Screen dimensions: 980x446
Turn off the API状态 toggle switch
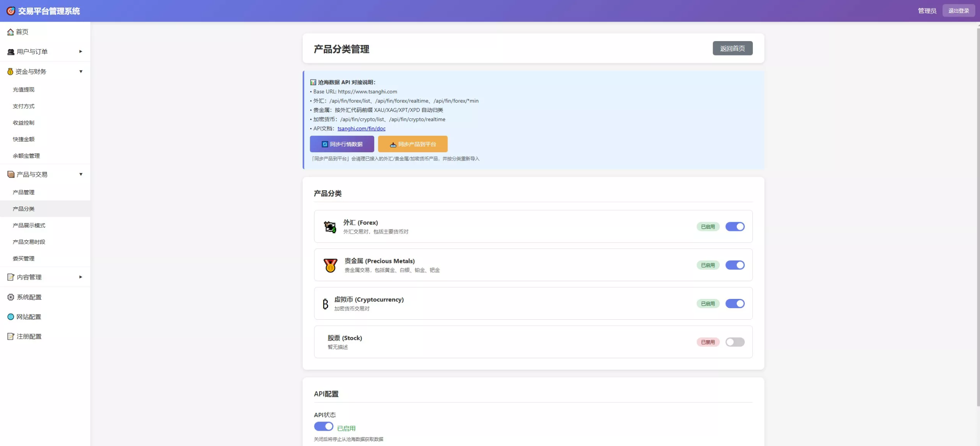[323, 426]
